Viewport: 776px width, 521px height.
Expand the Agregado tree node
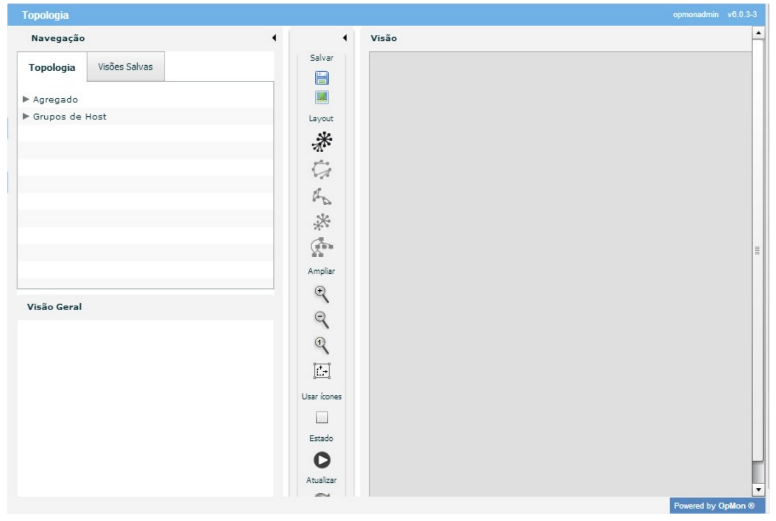pos(26,99)
